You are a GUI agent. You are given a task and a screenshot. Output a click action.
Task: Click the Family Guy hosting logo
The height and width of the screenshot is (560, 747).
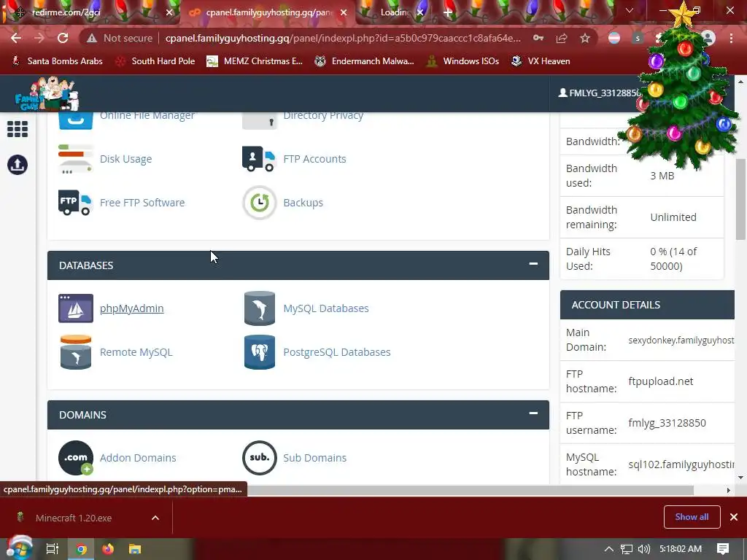[47, 93]
